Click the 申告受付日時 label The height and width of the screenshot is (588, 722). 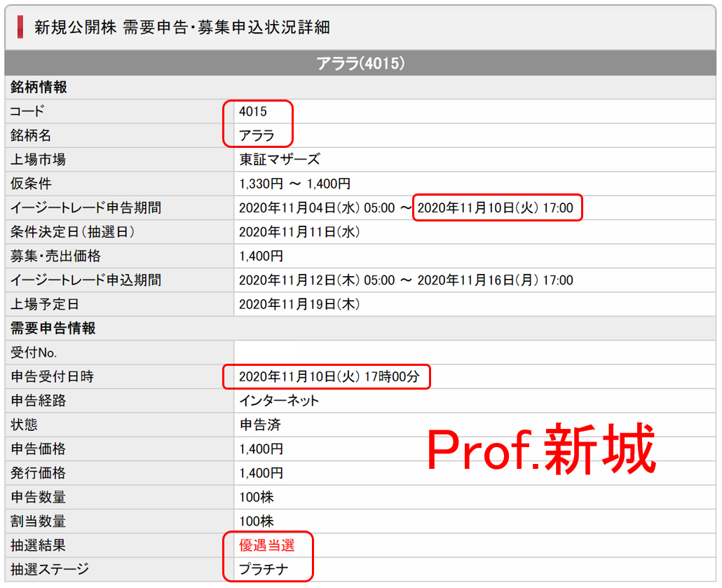tap(52, 376)
